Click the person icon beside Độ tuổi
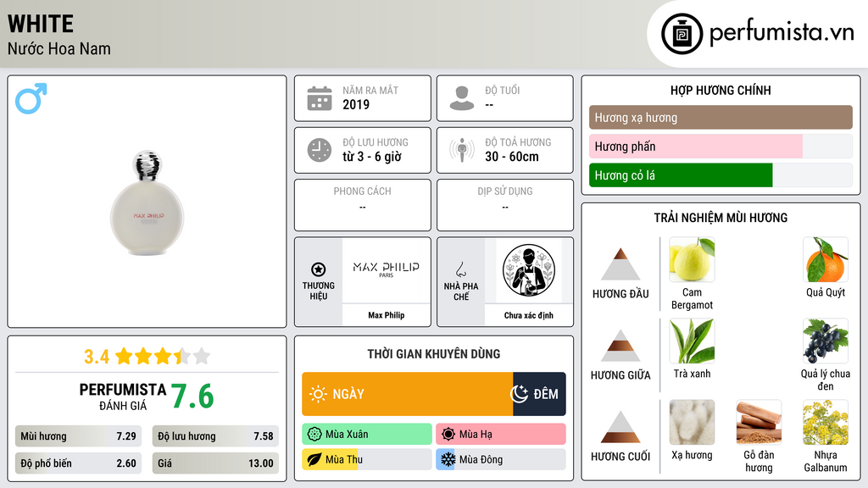 pyautogui.click(x=462, y=98)
